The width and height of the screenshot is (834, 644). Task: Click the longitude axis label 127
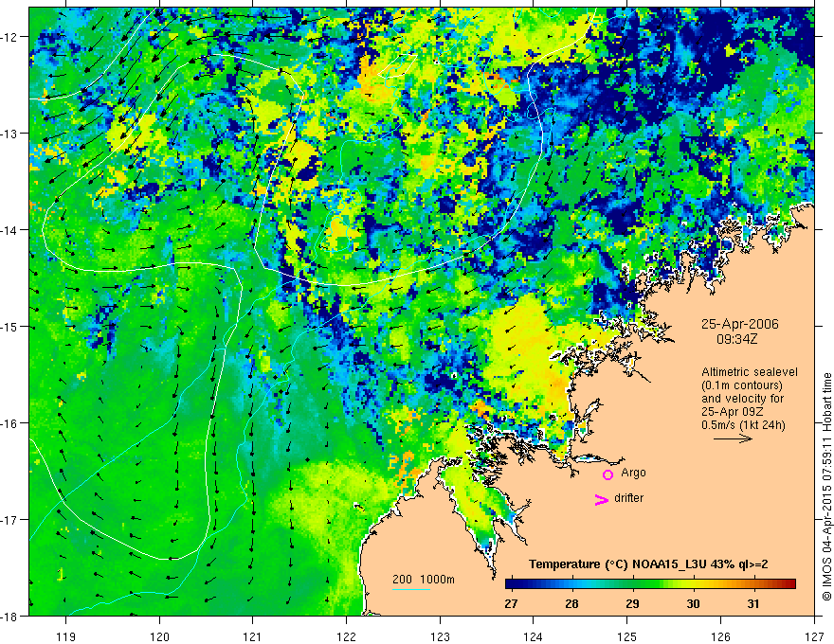814,636
